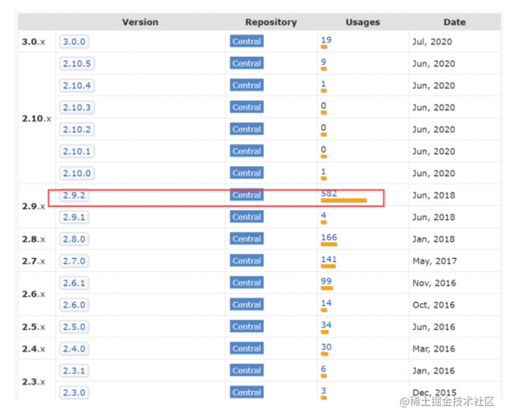Click Central badge in 2.9.1 row
Viewport: 507px width, 420px height.
click(247, 217)
